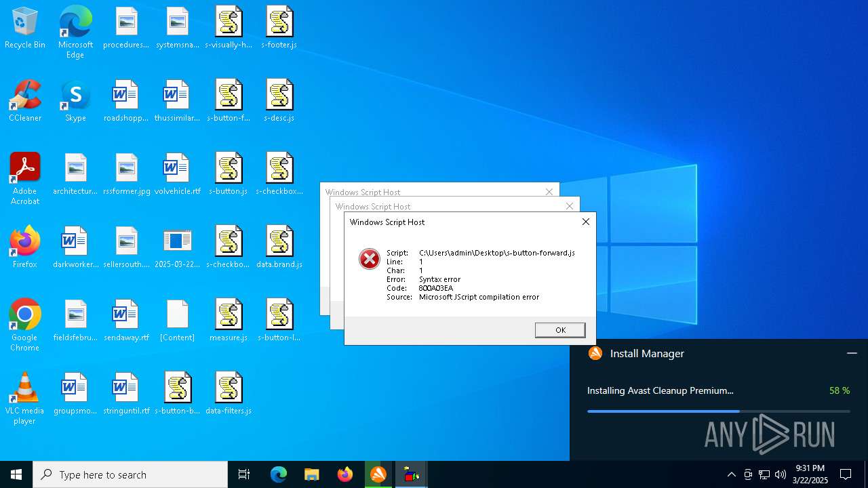Select the s-footer.js script file
Viewport: 868px width, 488px height.
(279, 28)
